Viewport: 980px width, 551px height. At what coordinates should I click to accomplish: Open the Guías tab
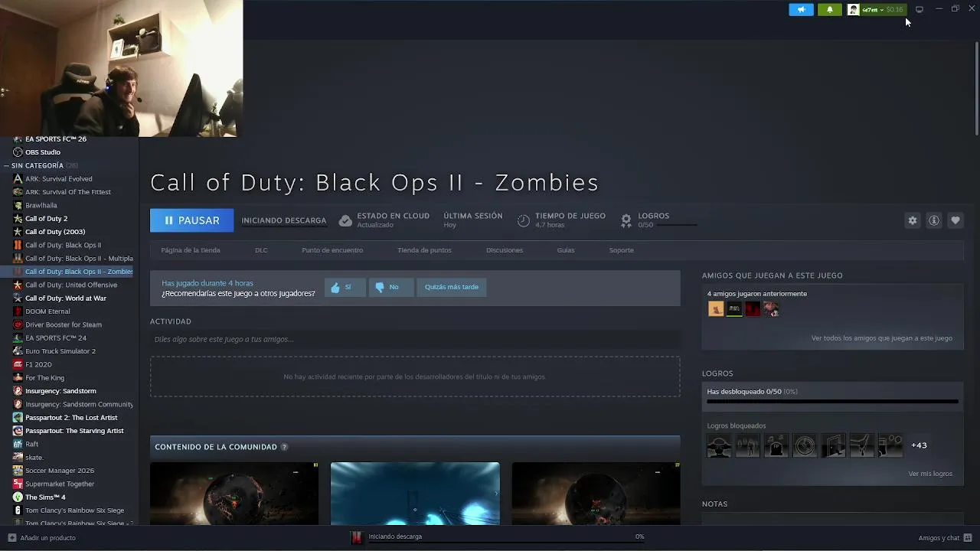coord(566,250)
